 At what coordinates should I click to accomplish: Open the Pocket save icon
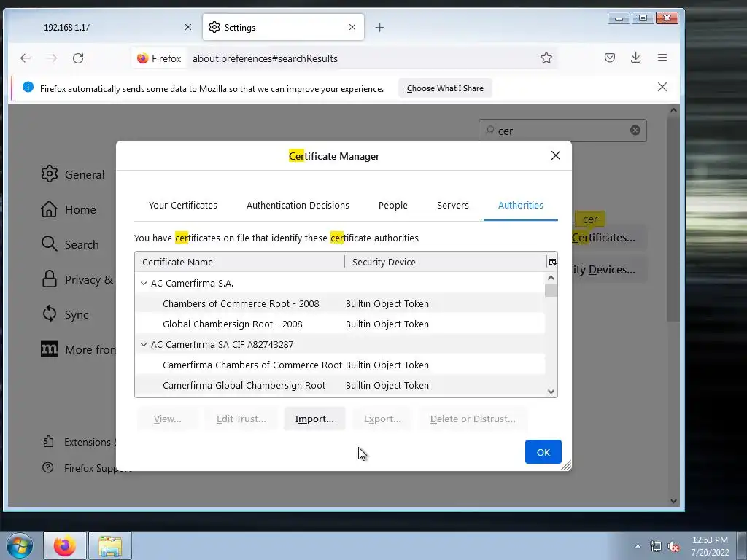point(610,58)
